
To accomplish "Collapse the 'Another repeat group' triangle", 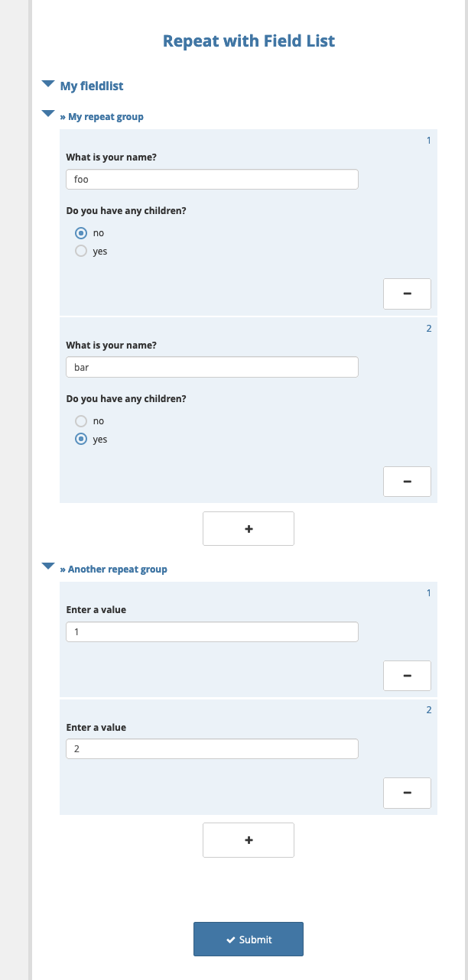I will click(48, 566).
